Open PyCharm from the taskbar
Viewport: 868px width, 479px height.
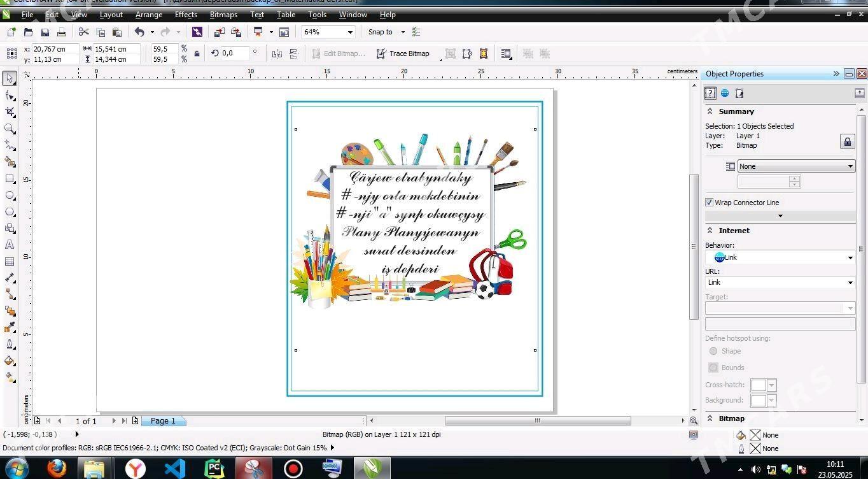coord(214,469)
